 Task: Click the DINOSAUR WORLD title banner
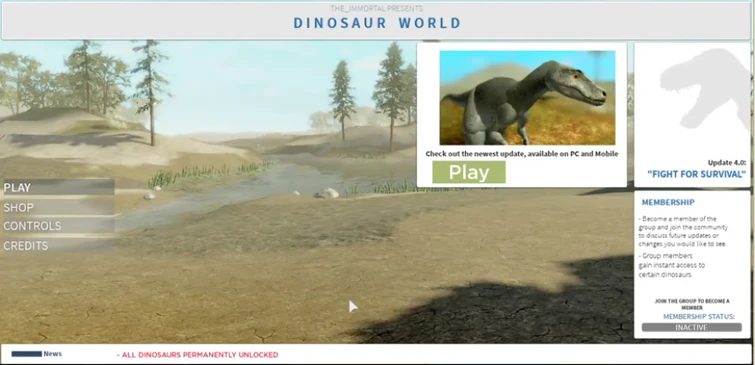point(377,23)
